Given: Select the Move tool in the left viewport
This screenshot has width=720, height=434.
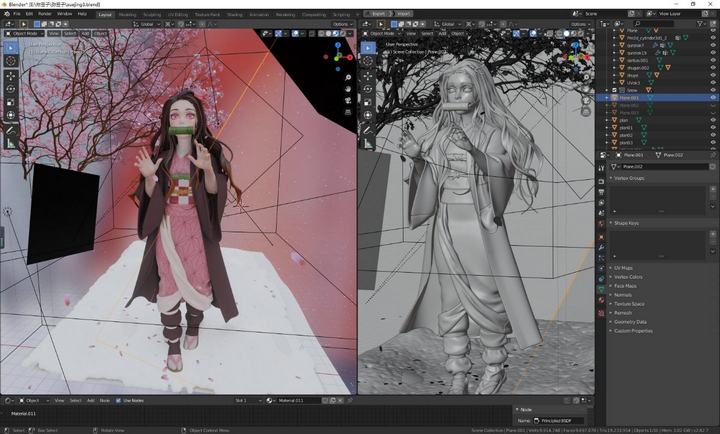Looking at the screenshot, I should (11, 76).
